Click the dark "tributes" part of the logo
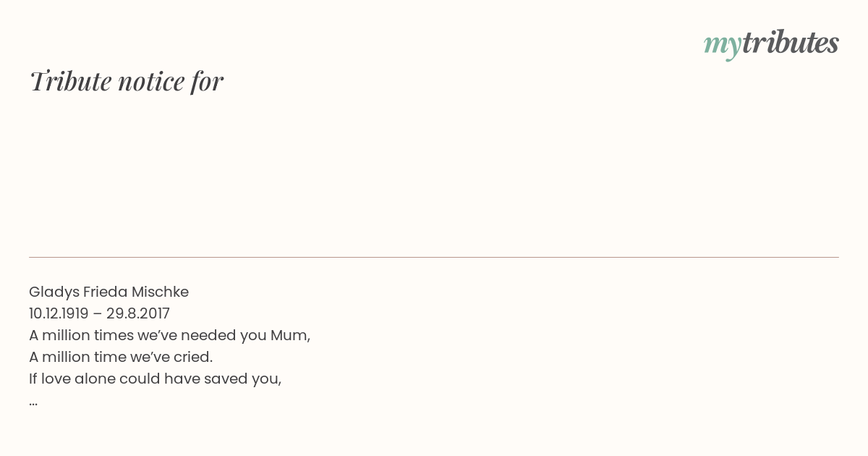The image size is (868, 456). 790,43
